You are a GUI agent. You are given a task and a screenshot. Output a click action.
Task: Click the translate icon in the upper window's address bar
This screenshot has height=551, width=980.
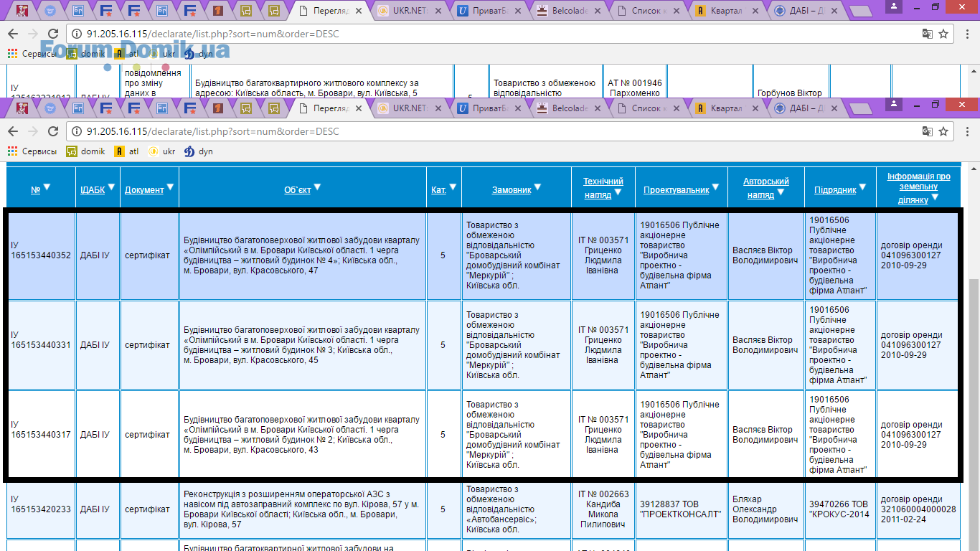(928, 34)
